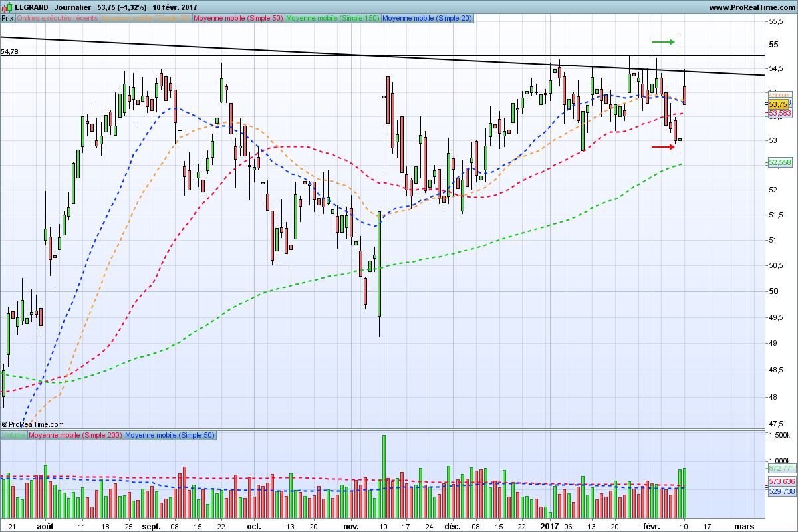Click the 55,5 price axis label
Screen dimensions: 798x532
tap(775, 22)
